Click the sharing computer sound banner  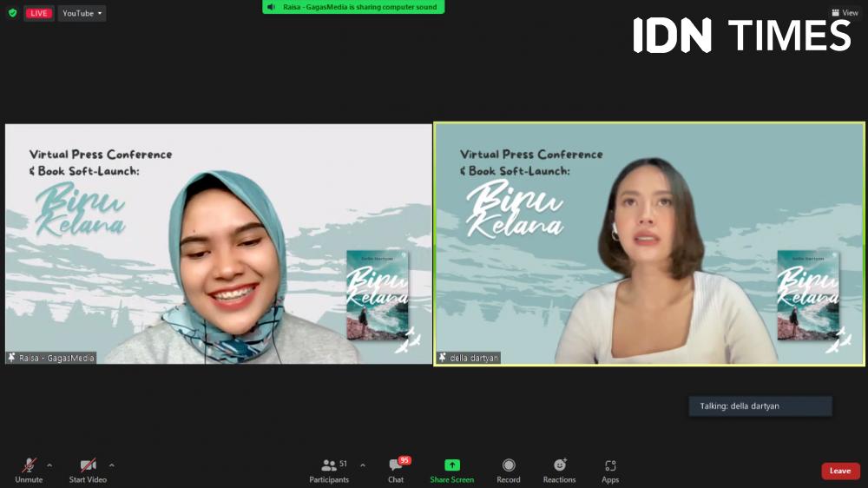click(353, 7)
